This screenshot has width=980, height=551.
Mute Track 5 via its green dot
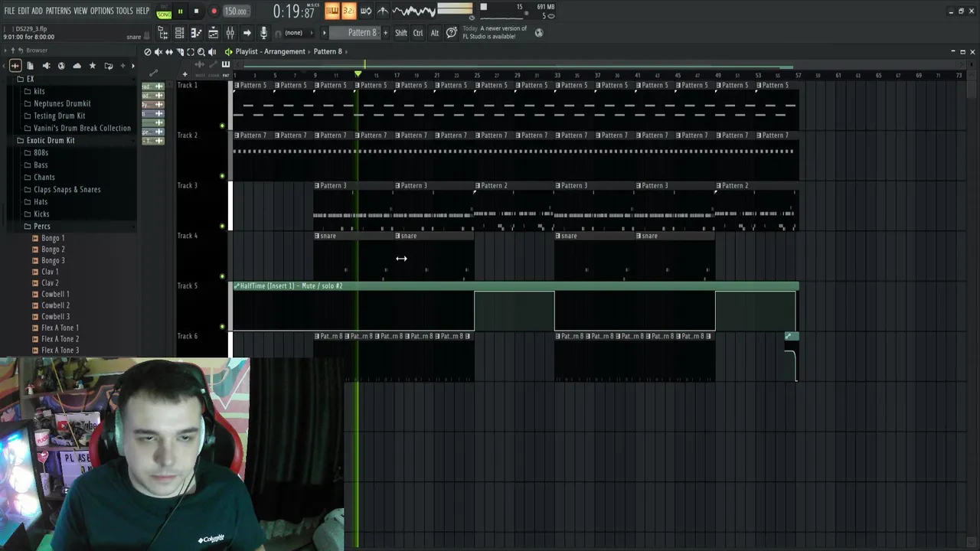tap(222, 327)
